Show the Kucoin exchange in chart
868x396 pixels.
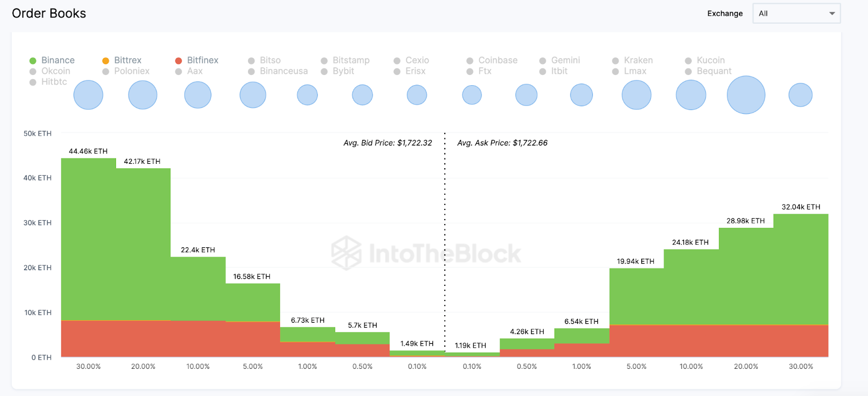[705, 60]
